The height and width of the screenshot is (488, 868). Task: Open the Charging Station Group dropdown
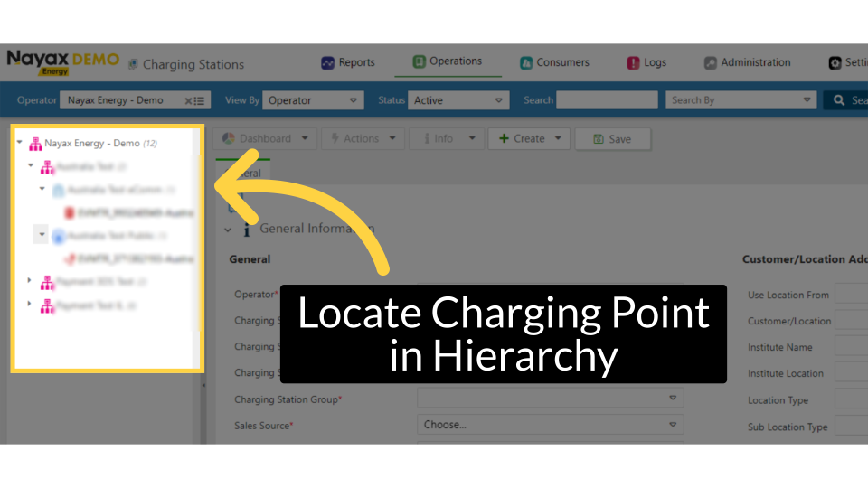coord(551,398)
